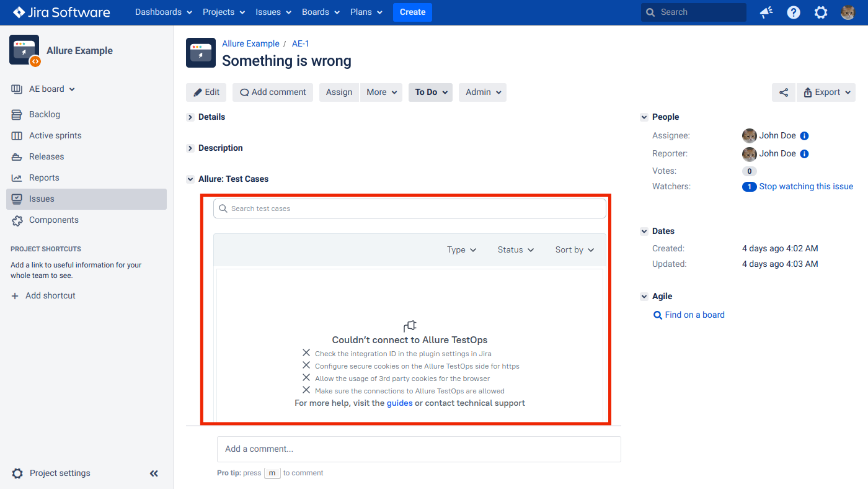Click the Allure Example project avatar in sidebar
Image resolution: width=868 pixels, height=489 pixels.
24,50
